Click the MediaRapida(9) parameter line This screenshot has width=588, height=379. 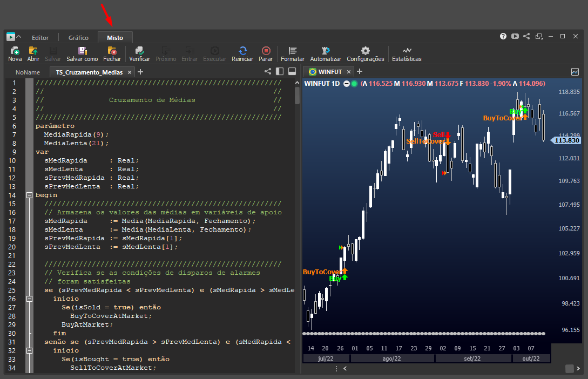76,134
